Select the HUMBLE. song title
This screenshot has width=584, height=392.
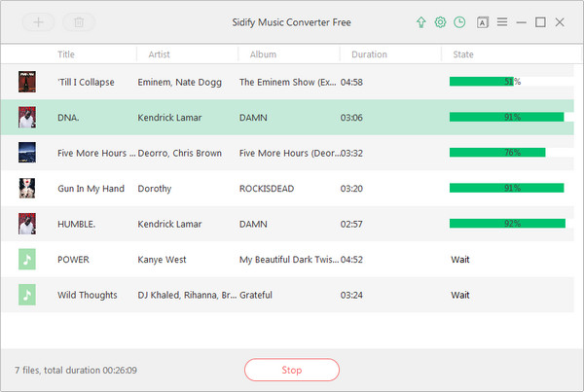pyautogui.click(x=76, y=224)
